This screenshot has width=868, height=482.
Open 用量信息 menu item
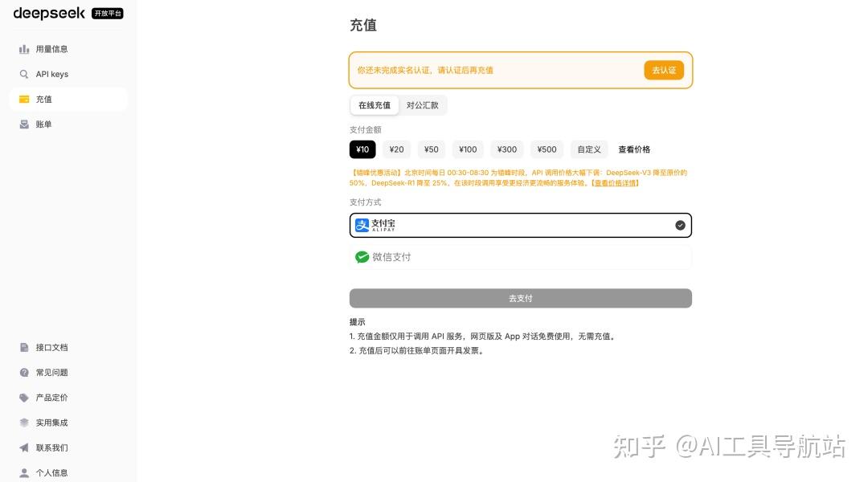(68, 49)
